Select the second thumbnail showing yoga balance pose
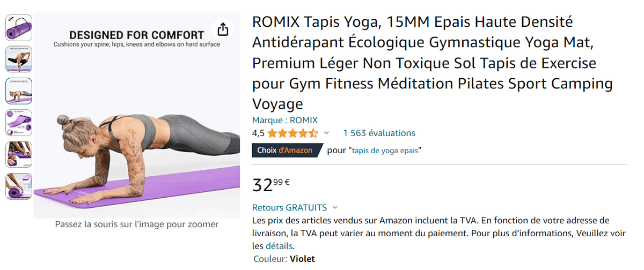The image size is (644, 270). tap(19, 59)
